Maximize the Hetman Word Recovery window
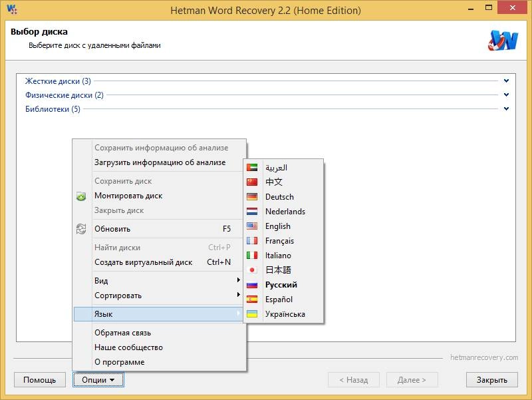 pyautogui.click(x=489, y=7)
